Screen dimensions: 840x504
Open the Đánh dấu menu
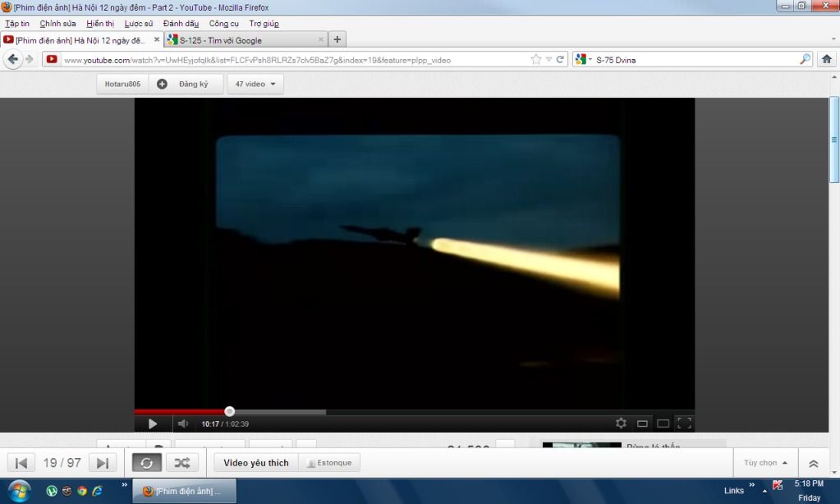pyautogui.click(x=181, y=24)
